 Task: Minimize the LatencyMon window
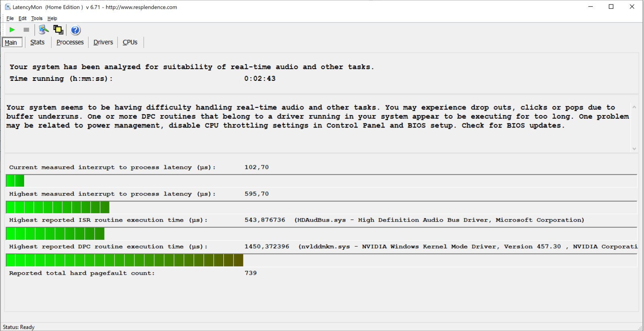(x=590, y=6)
